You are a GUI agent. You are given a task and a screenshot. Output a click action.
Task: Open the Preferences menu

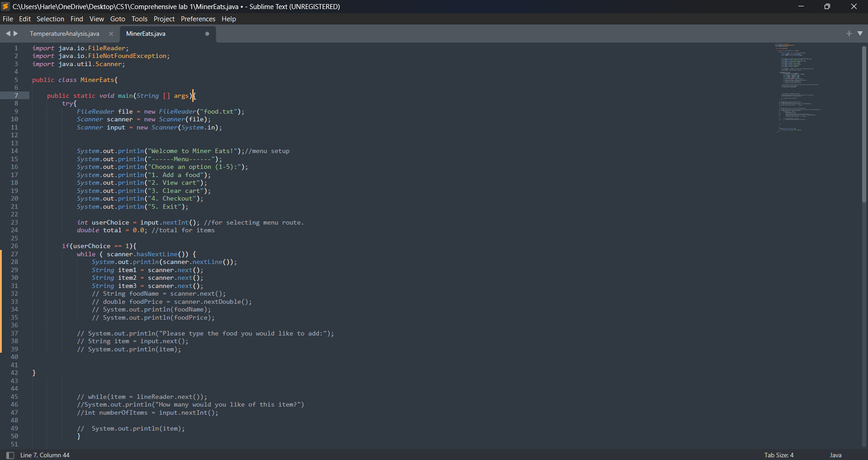coord(198,19)
